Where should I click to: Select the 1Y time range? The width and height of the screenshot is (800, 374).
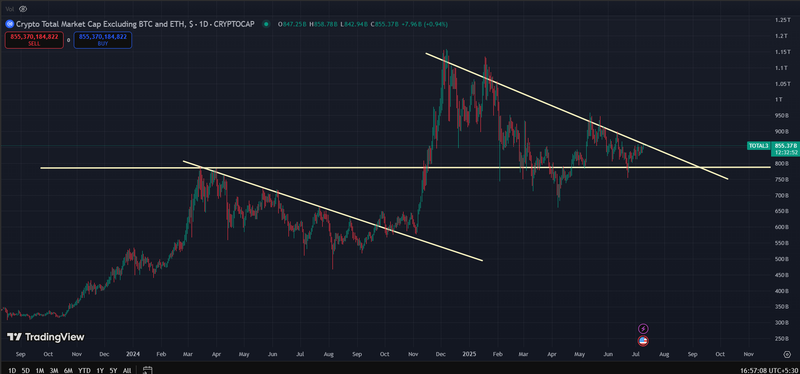(100, 370)
